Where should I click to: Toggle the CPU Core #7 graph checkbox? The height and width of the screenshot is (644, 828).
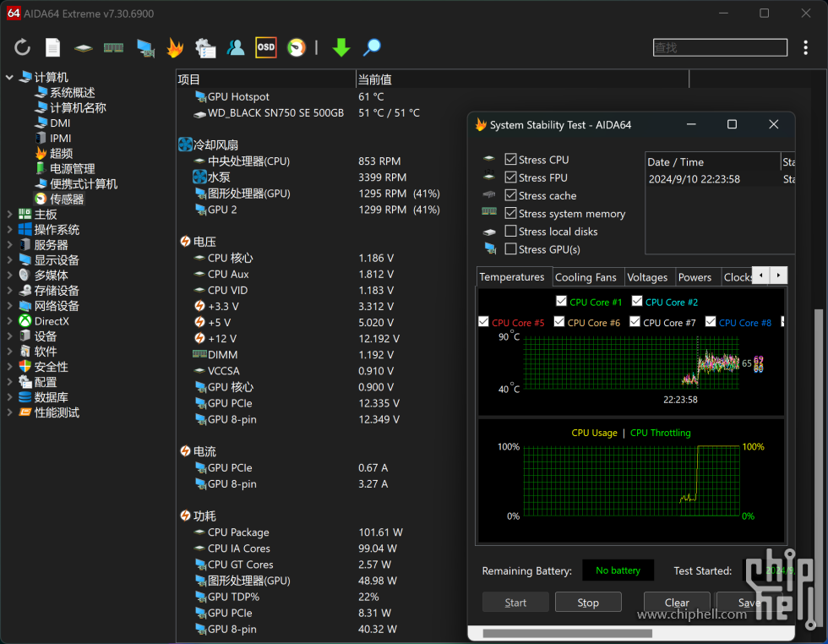tap(635, 322)
